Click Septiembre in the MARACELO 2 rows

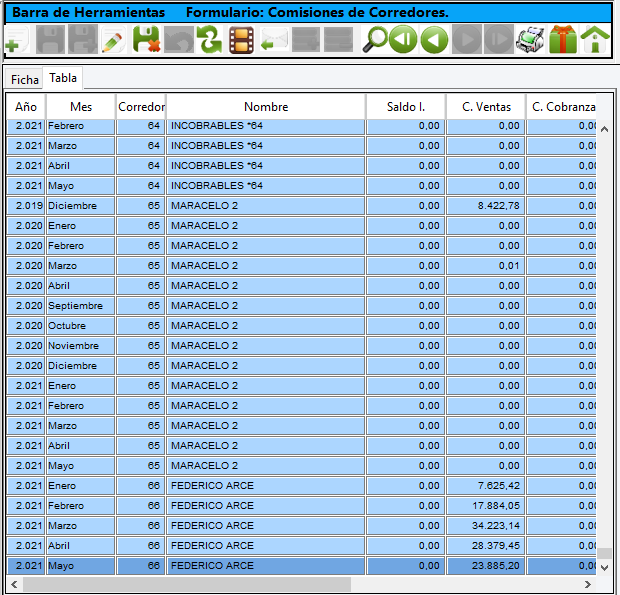pyautogui.click(x=81, y=306)
